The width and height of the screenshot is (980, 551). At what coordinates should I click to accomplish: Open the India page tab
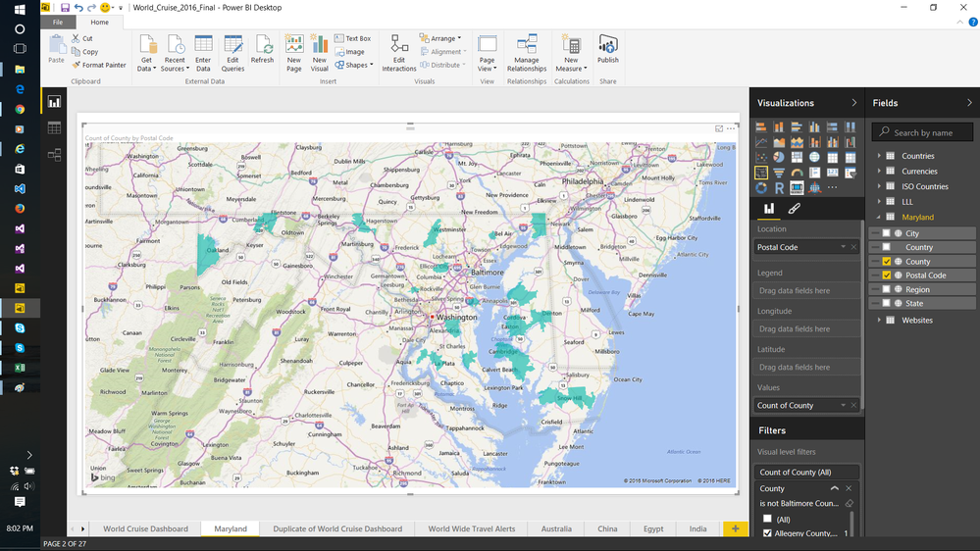[x=697, y=528]
